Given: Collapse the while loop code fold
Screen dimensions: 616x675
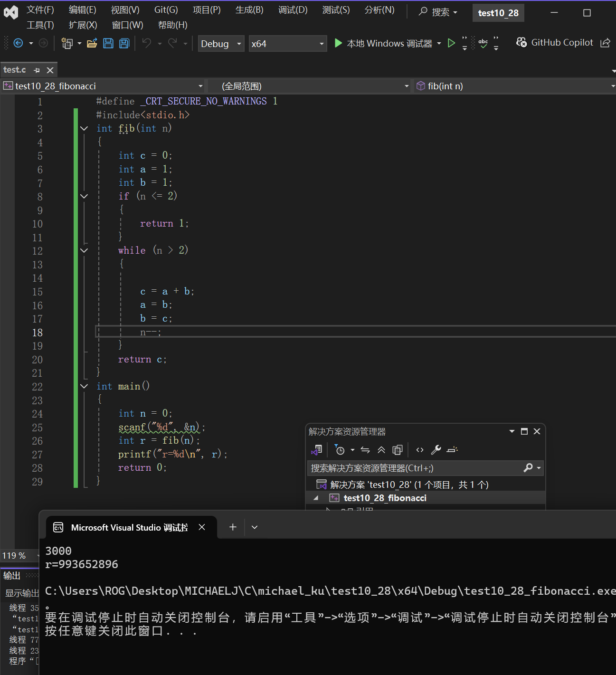Looking at the screenshot, I should point(84,250).
